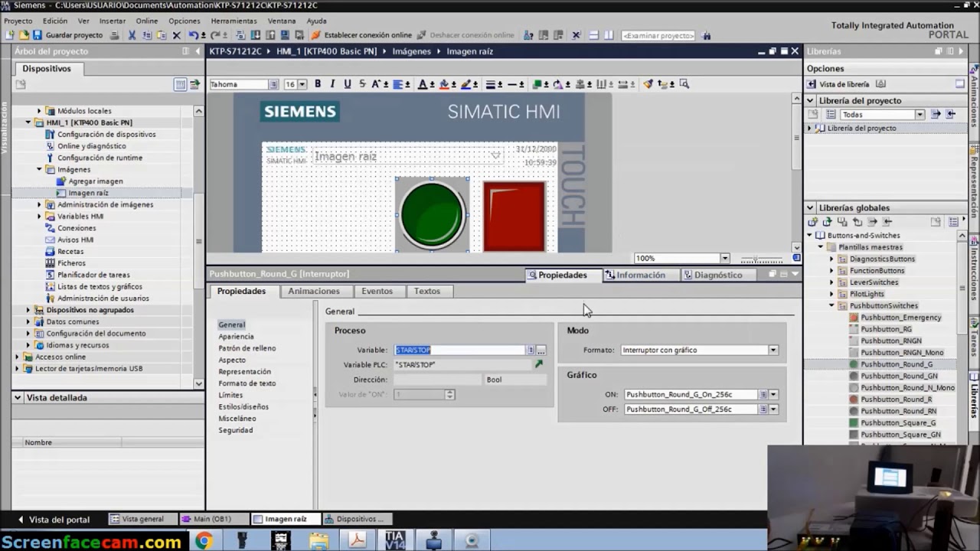Open the Herramientas menu
This screenshot has width=980, height=551.
pos(234,21)
